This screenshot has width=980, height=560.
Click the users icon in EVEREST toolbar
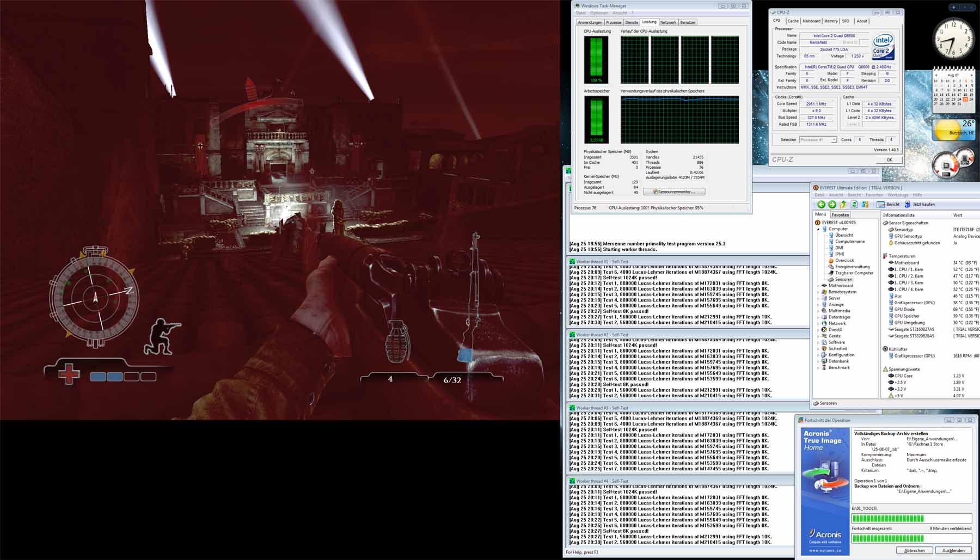[865, 205]
